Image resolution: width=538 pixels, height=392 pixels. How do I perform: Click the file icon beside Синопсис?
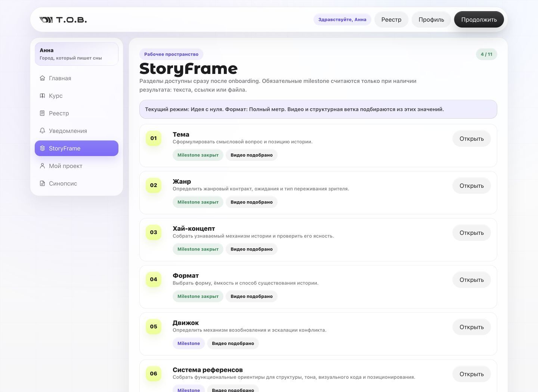(42, 183)
